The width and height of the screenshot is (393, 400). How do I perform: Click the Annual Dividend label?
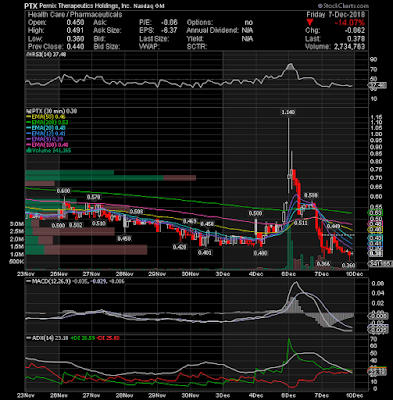(212, 31)
